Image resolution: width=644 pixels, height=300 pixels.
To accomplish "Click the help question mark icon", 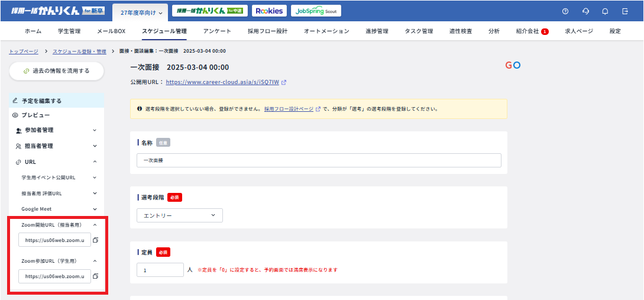I will [565, 11].
